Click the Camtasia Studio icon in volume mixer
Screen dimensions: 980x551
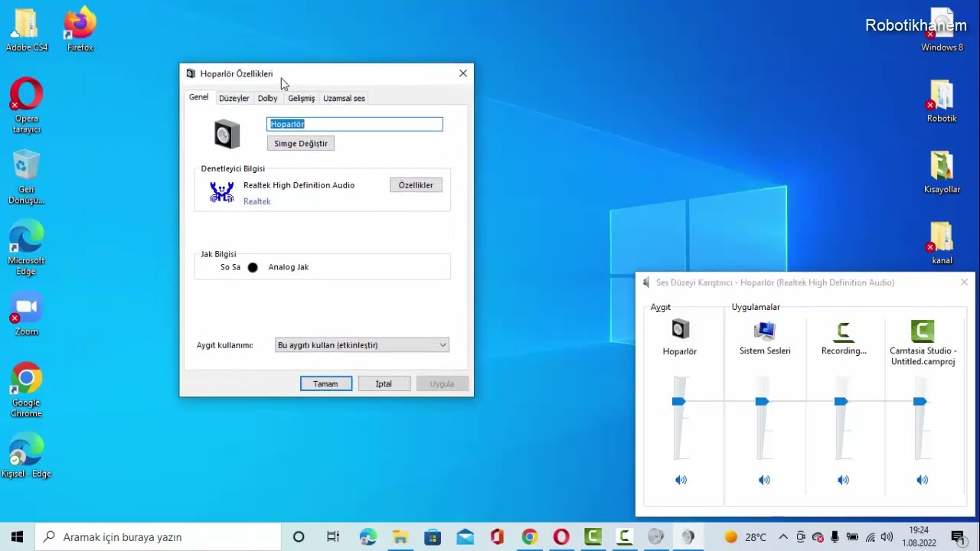(x=923, y=331)
